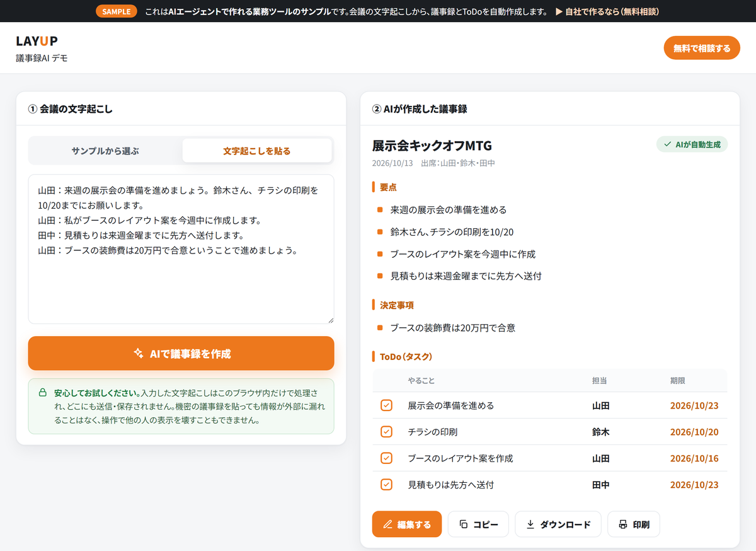Click the ① 会議の文字起こし panel title

(71, 109)
